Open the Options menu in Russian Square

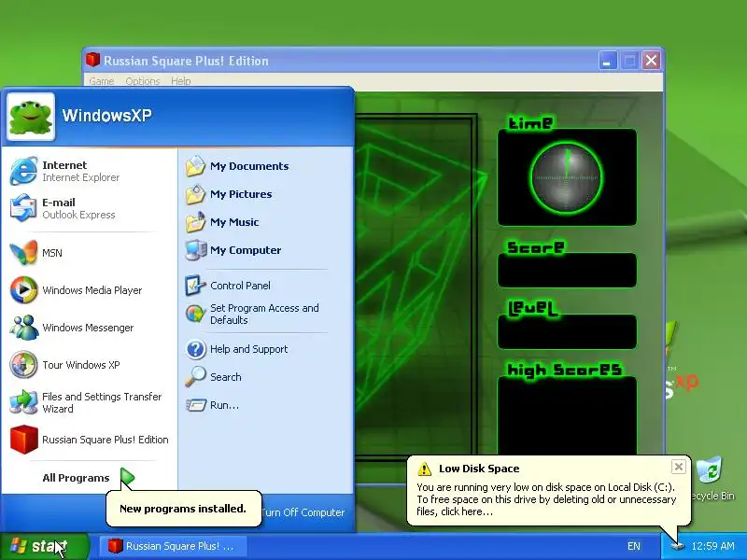(x=143, y=81)
